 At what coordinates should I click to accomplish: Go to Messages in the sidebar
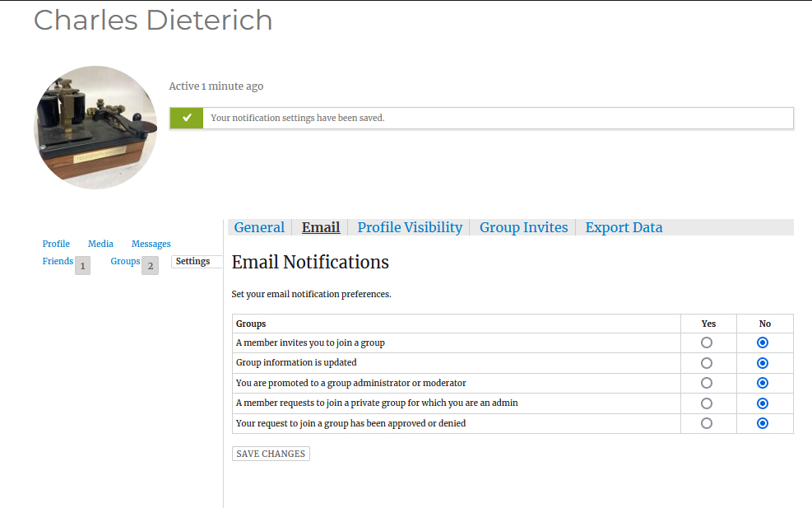point(151,244)
